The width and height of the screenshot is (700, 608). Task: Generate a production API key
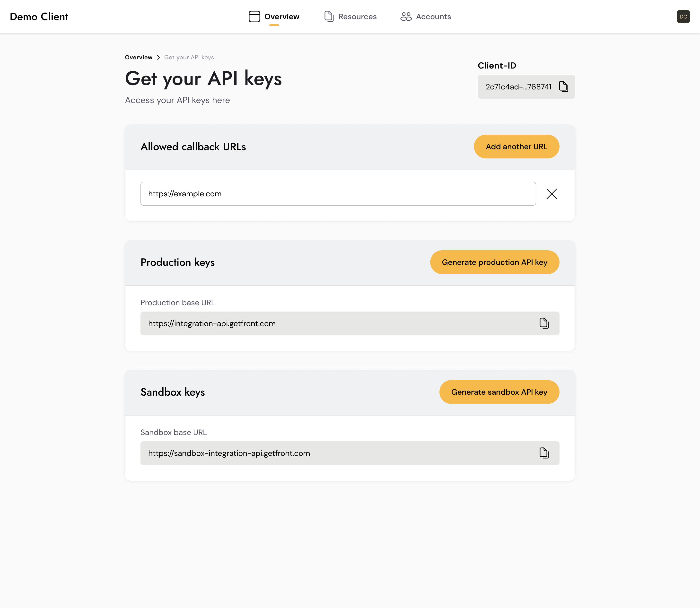494,262
